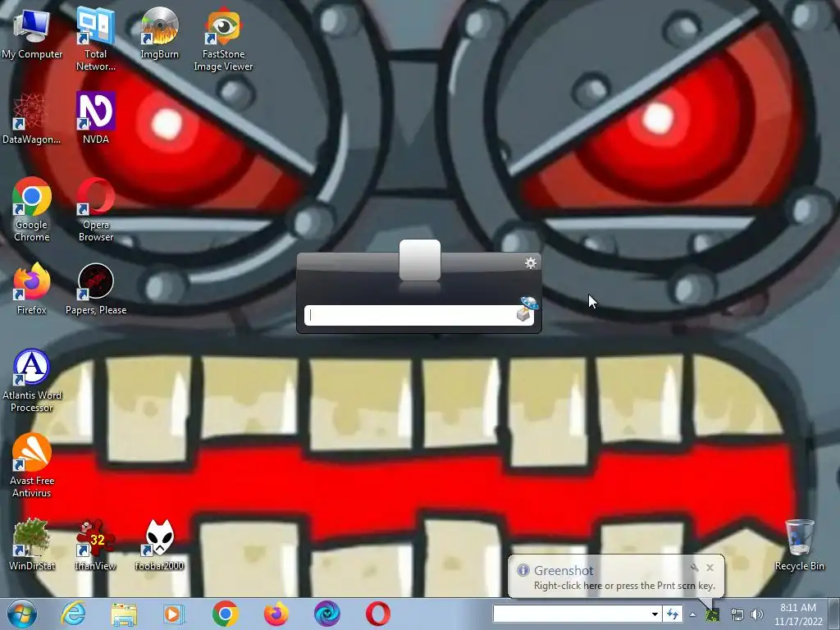This screenshot has height=630, width=840.
Task: Select the WinDirStat desktop shortcut
Action: coord(32,545)
